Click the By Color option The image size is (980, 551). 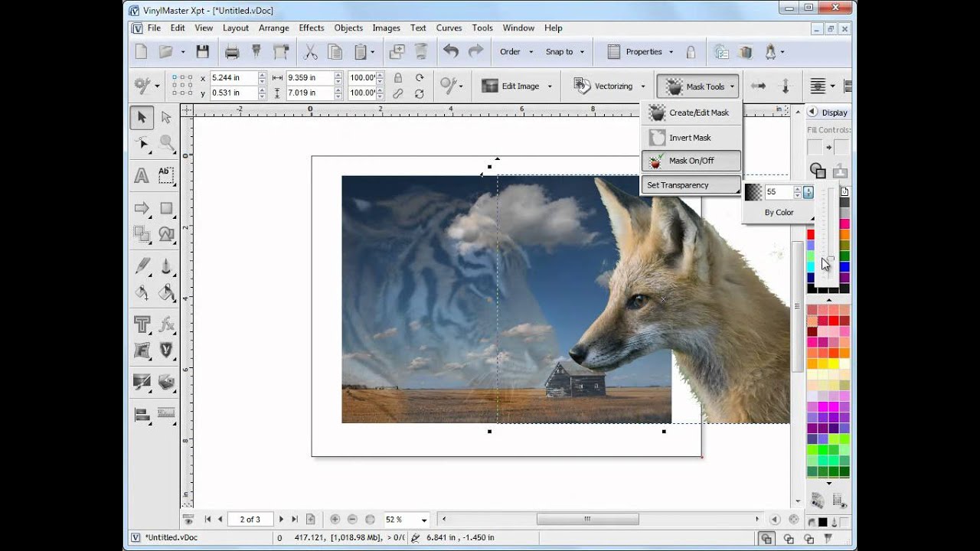coord(779,212)
